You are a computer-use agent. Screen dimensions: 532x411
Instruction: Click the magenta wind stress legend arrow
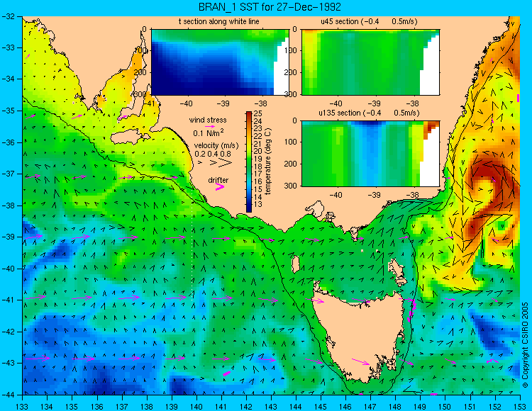[x=210, y=126]
